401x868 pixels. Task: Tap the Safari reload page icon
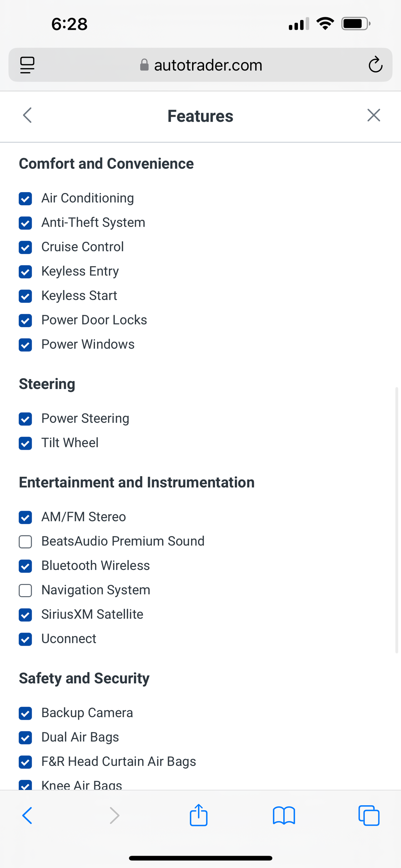click(x=375, y=65)
